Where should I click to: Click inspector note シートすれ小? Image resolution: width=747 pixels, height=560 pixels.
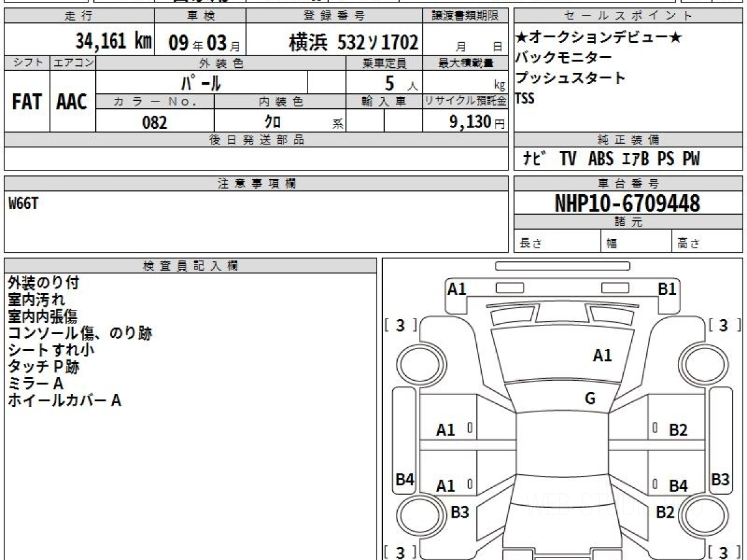coord(51,350)
